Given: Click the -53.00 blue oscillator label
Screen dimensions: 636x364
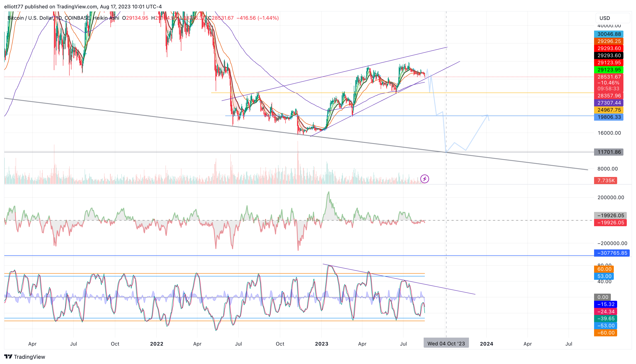Looking at the screenshot, I should point(605,325).
